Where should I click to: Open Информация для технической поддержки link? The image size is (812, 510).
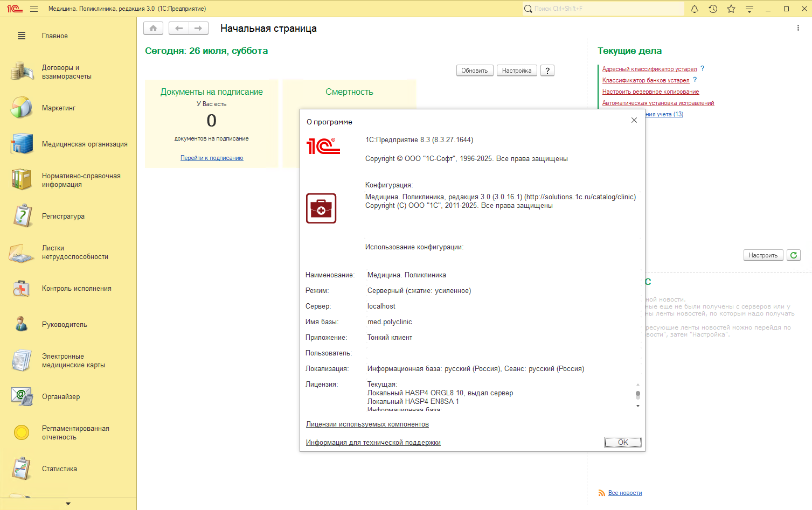coord(373,443)
